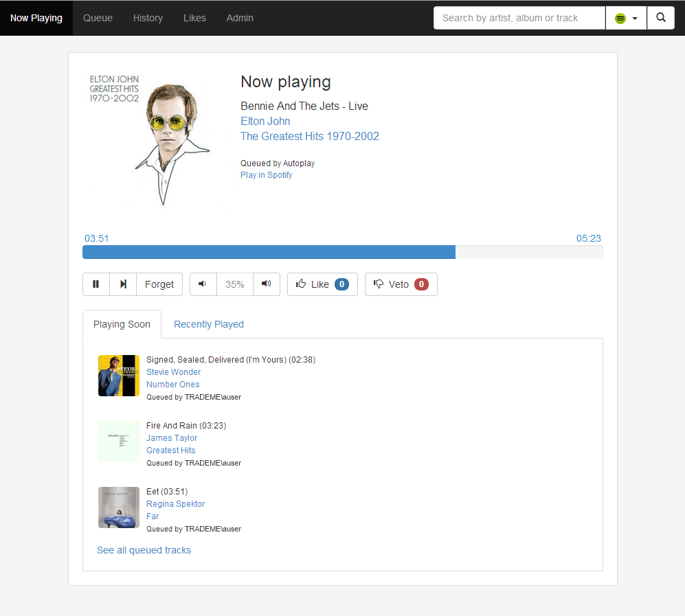
Task: Click Elton John album cover art
Action: [x=157, y=142]
